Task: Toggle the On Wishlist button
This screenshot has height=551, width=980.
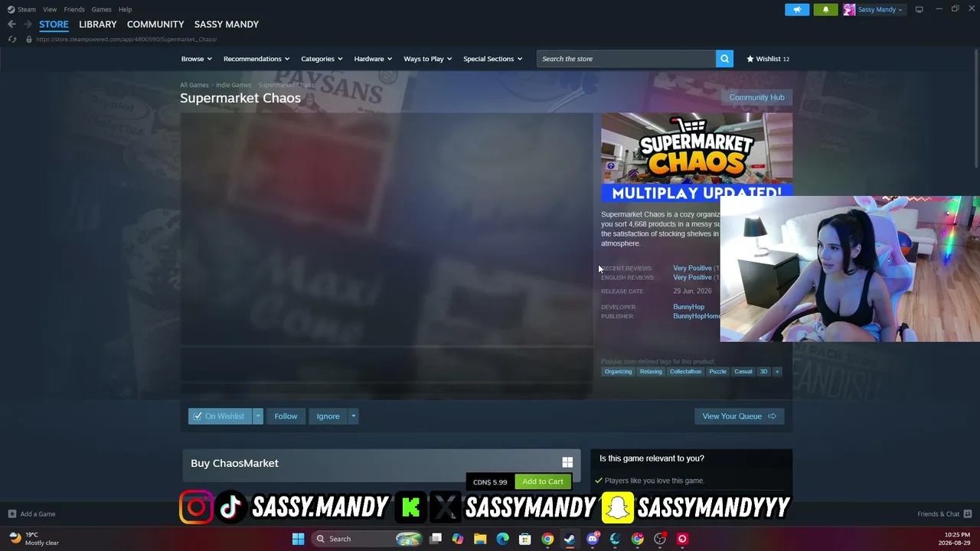Action: 220,416
